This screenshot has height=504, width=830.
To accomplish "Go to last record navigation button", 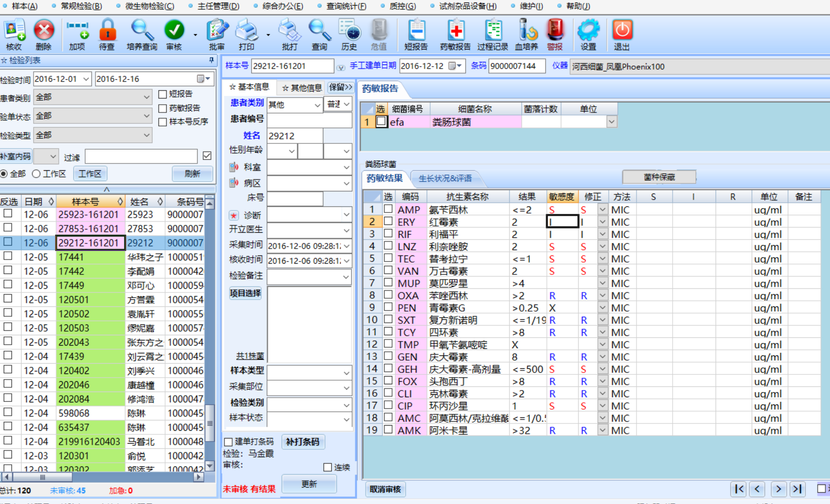I will [x=798, y=489].
